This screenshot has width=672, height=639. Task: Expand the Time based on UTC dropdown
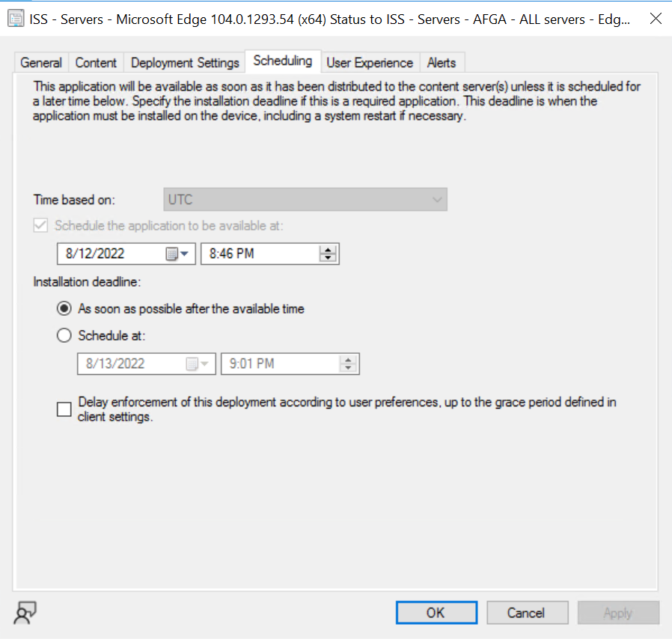[x=305, y=199]
